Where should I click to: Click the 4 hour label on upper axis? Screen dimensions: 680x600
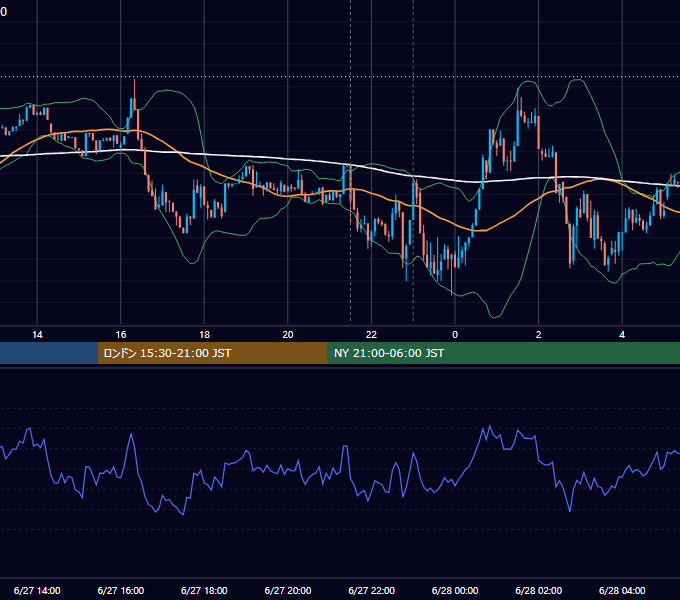tap(622, 335)
